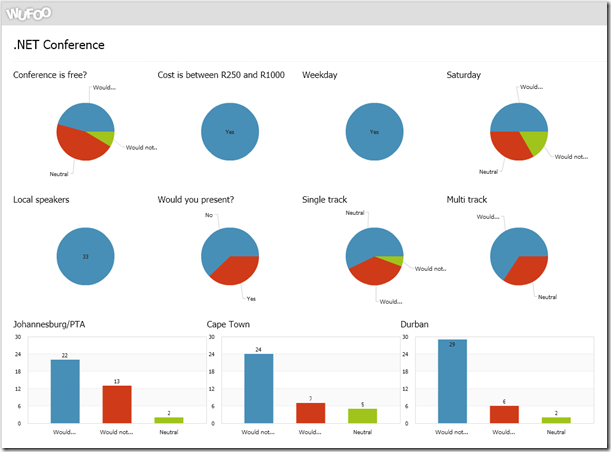This screenshot has height=452, width=611.
Task: Click the 'Would not...' axis label in Johannesburg/PTA chart
Action: coord(117,432)
